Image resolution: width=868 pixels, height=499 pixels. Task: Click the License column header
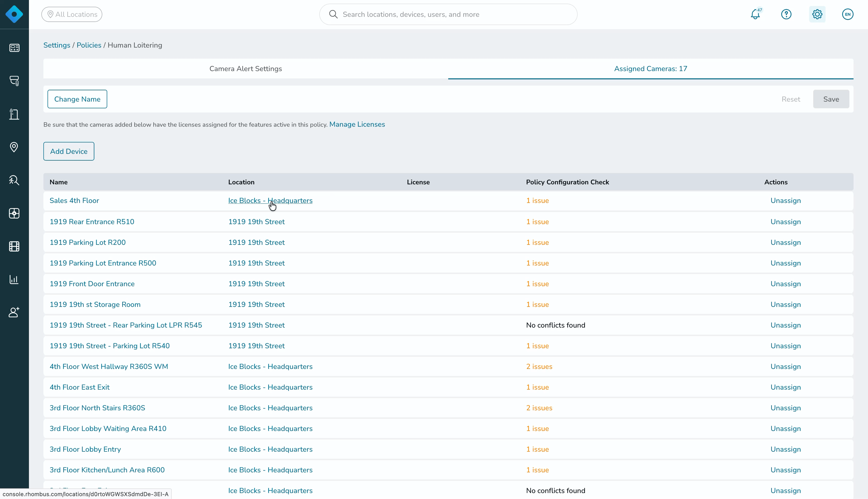pos(418,182)
